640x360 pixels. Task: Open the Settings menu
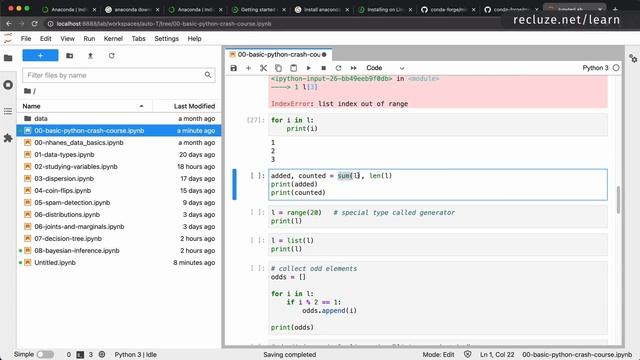[x=167, y=38]
